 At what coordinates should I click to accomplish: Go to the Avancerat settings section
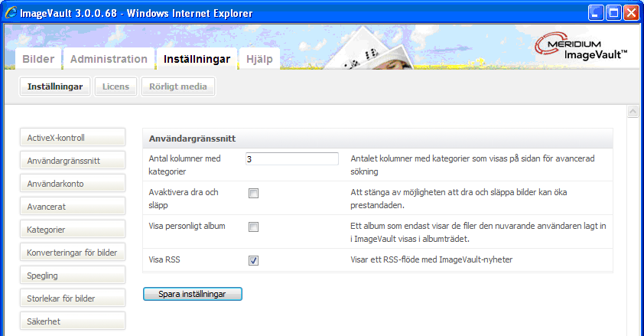coord(73,207)
